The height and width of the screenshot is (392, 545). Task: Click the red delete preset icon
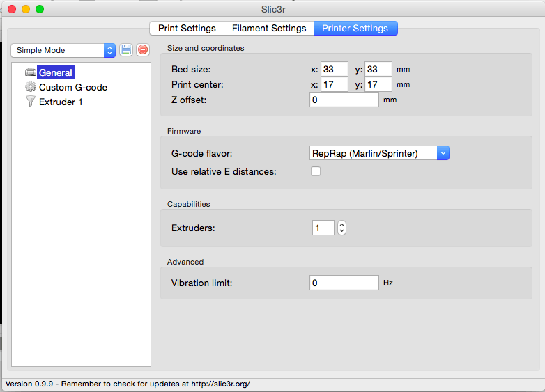pos(143,50)
